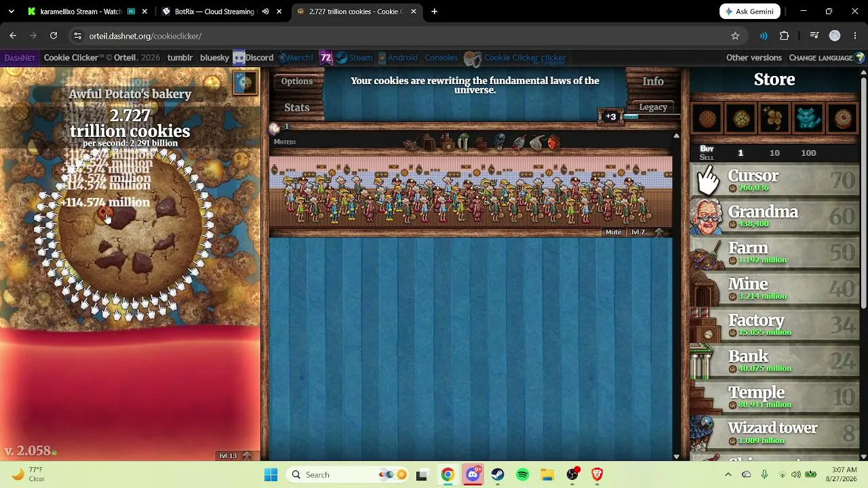Buy the blue kitten upgrade

point(809,119)
